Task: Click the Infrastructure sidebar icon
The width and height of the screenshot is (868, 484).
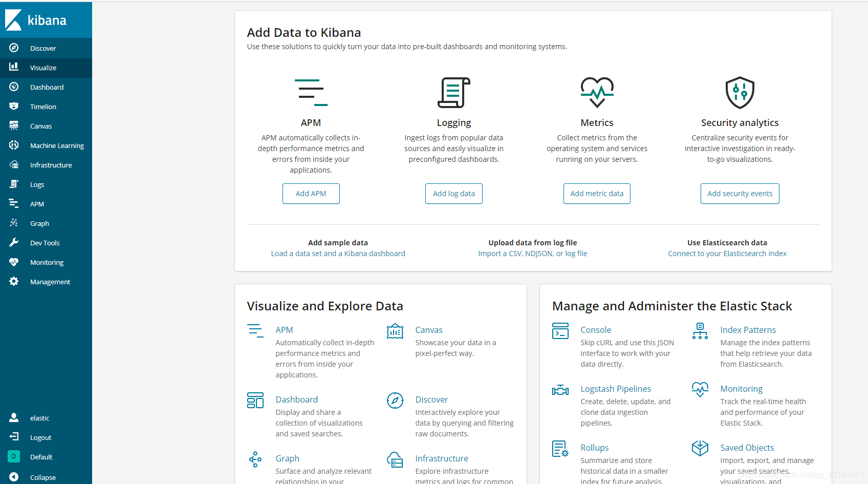Action: coord(14,164)
